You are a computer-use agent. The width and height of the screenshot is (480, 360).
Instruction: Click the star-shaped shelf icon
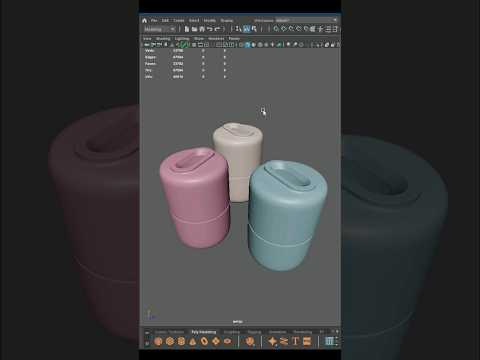click(272, 341)
